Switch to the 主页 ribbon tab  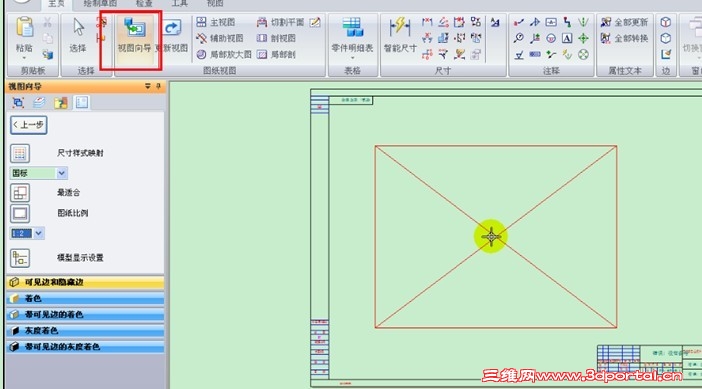click(56, 4)
